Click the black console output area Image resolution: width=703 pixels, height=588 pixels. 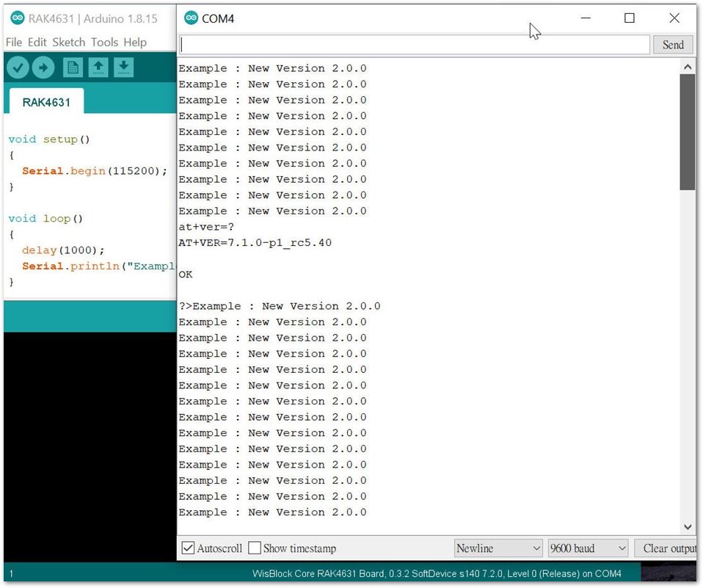pos(90,446)
